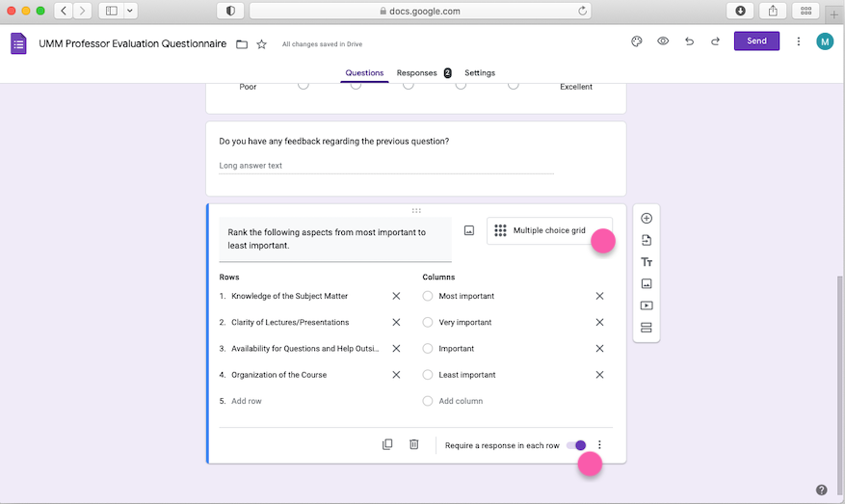This screenshot has width=845, height=504.
Task: Open the Multiple choice grid type dropdown
Action: 549,230
